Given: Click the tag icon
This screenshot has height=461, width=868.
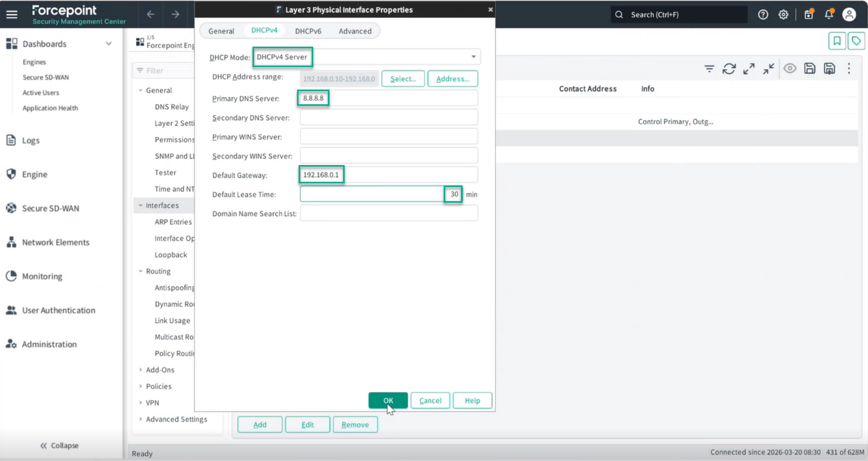Looking at the screenshot, I should 856,41.
